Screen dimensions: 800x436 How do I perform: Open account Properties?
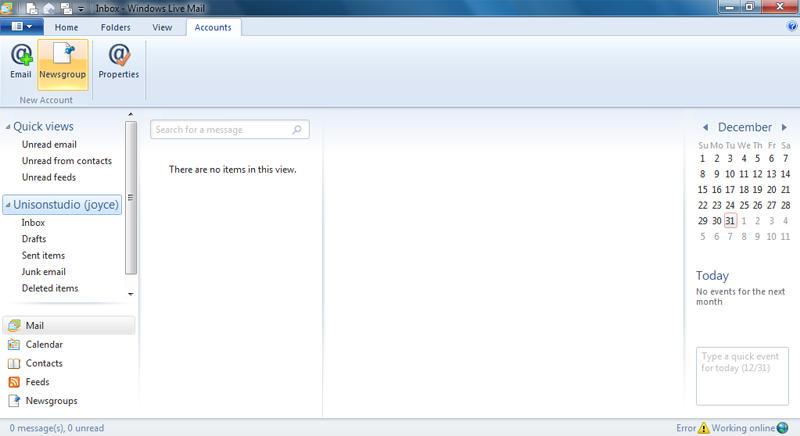[x=119, y=62]
